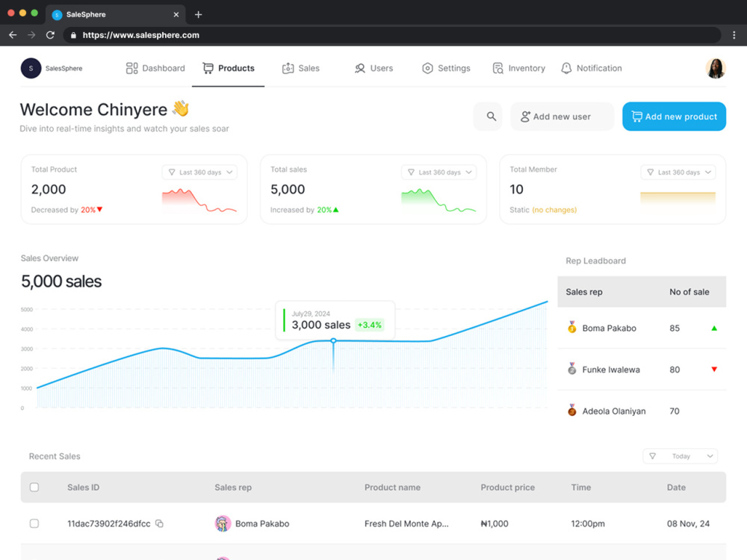
Task: Select the Products tab
Action: point(228,68)
